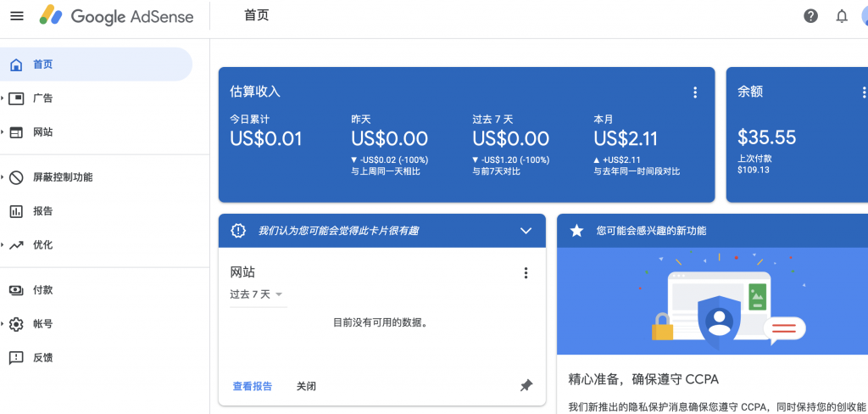Select 首页 in the sidebar

click(x=43, y=64)
